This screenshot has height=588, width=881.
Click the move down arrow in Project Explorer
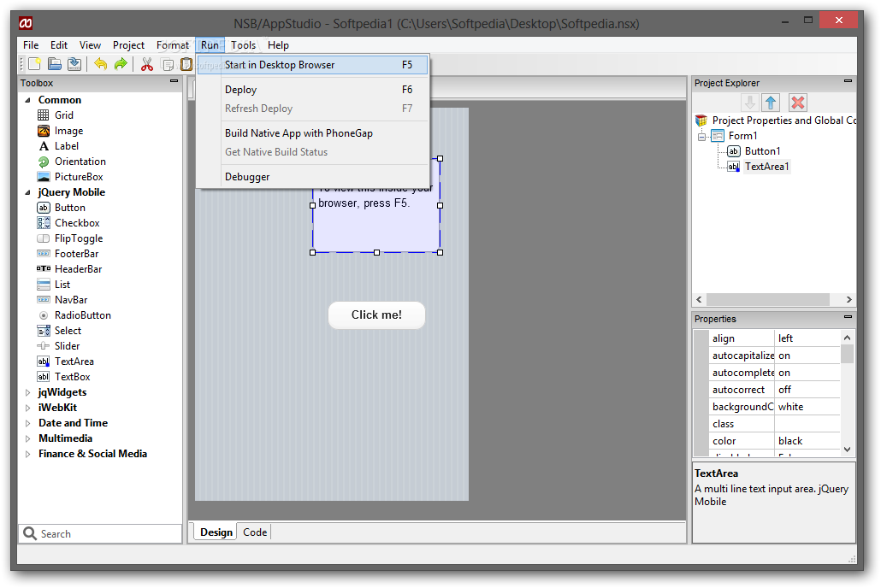(x=749, y=103)
